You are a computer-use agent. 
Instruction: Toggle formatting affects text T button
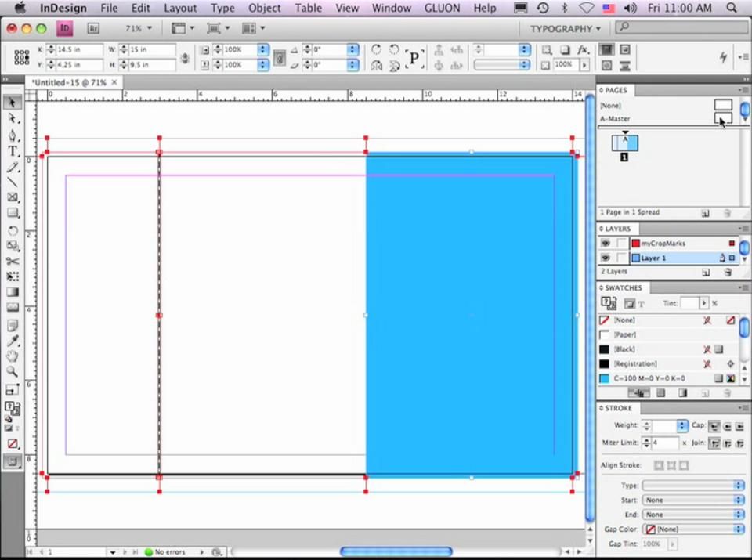642,304
